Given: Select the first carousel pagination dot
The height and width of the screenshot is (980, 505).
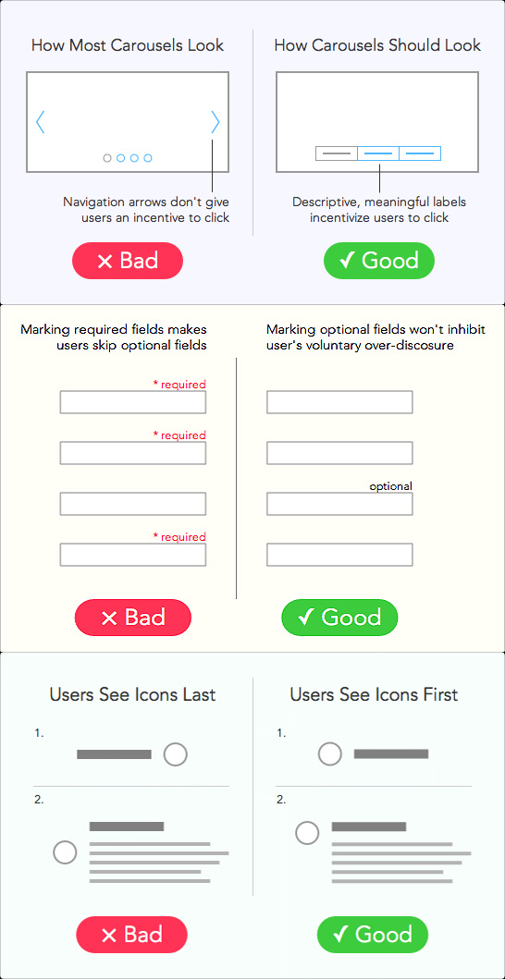Looking at the screenshot, I should [107, 158].
